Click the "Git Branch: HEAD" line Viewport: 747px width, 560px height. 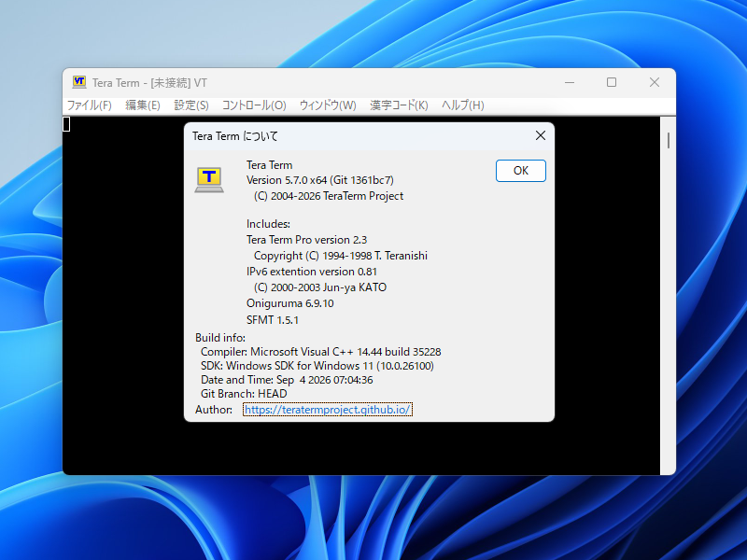pyautogui.click(x=244, y=393)
